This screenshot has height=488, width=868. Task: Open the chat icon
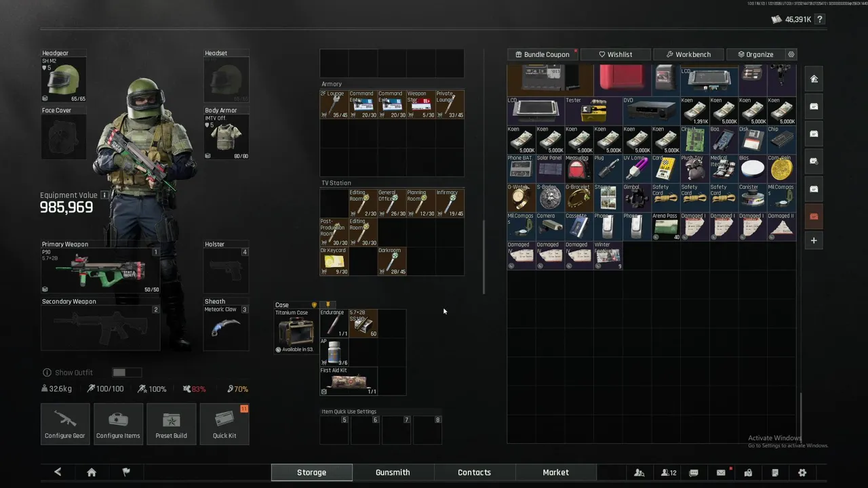point(694,472)
